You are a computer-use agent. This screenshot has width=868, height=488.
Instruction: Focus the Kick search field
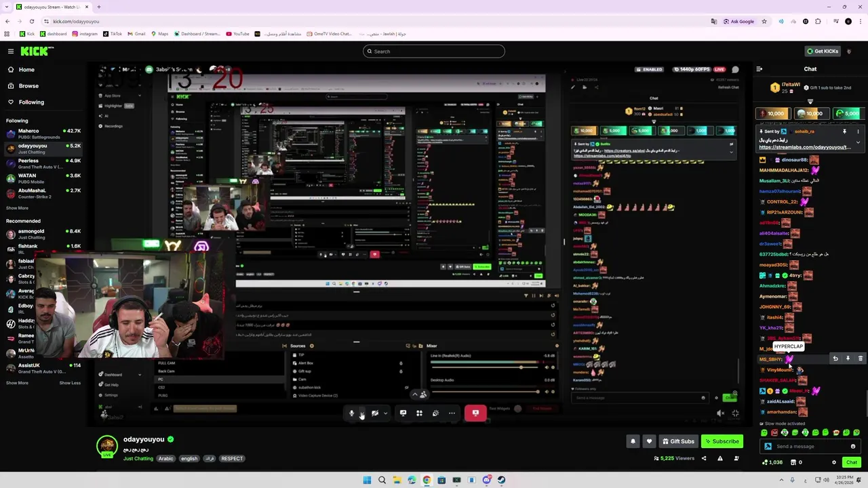pos(434,52)
